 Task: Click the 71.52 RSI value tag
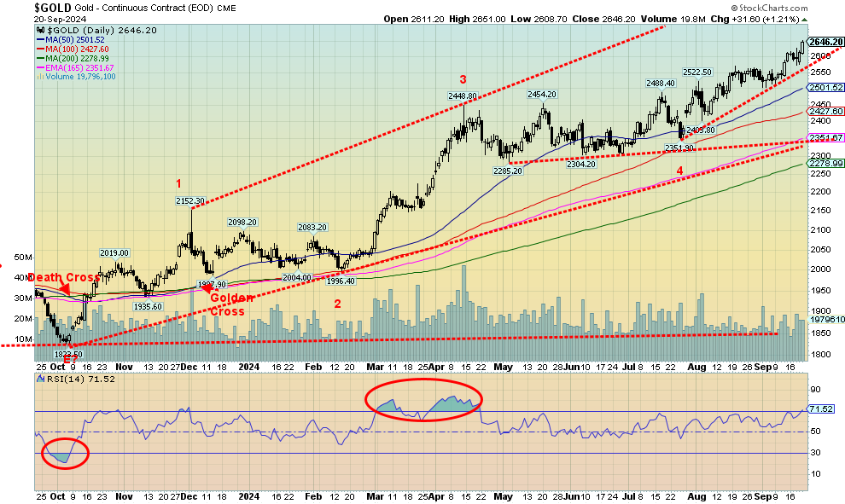821,409
